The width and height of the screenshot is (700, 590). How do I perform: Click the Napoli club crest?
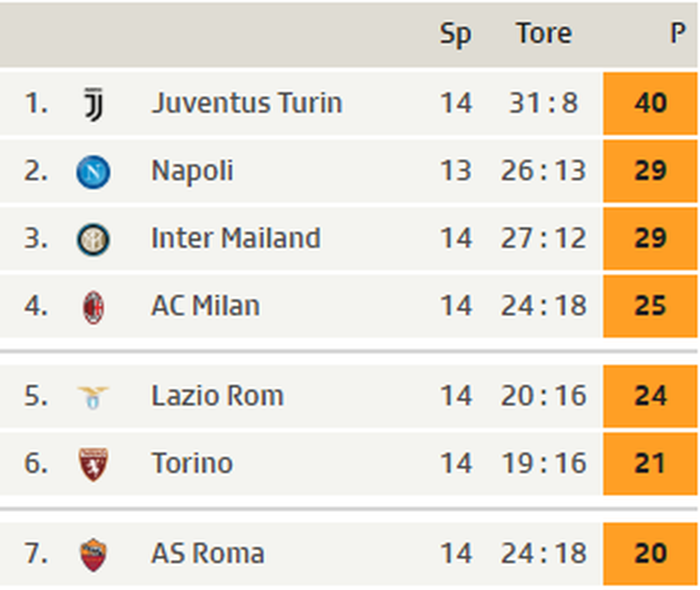point(93,172)
